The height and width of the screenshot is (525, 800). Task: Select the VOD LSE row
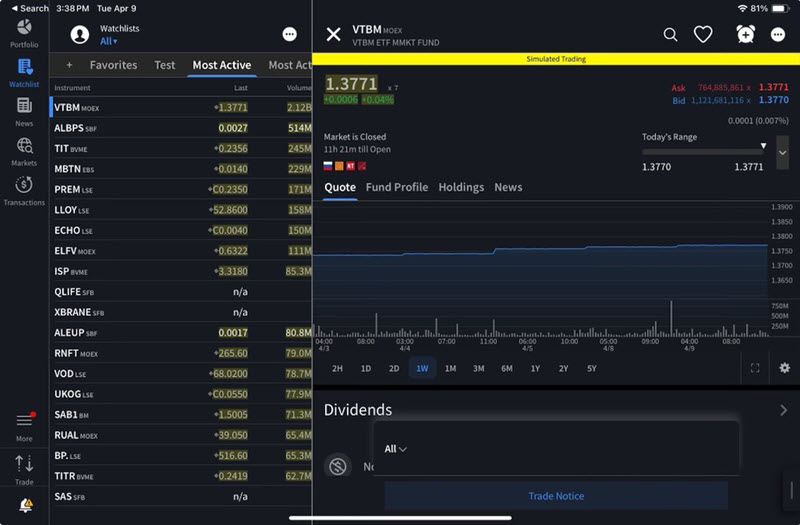pyautogui.click(x=181, y=373)
